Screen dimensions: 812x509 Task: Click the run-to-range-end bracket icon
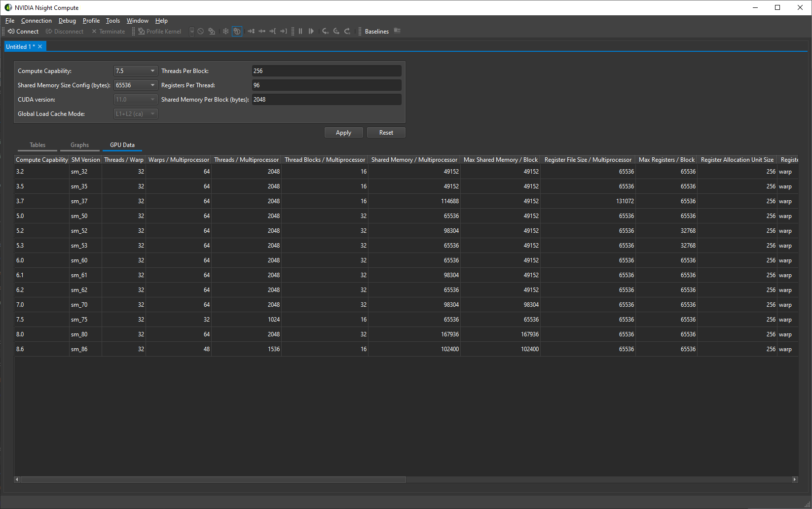click(x=284, y=31)
